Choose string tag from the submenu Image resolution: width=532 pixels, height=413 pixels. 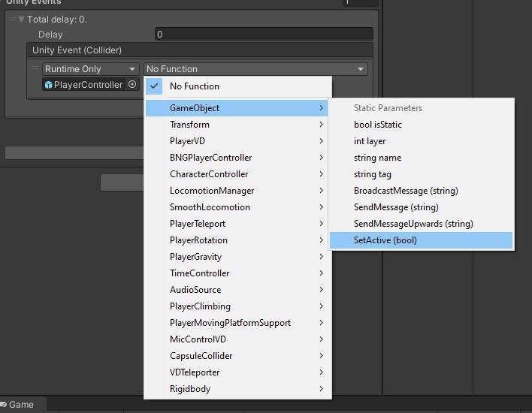[421, 174]
